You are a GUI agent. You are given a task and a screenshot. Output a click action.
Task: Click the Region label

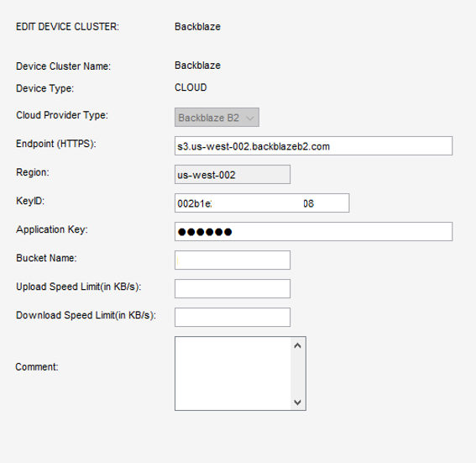point(33,172)
